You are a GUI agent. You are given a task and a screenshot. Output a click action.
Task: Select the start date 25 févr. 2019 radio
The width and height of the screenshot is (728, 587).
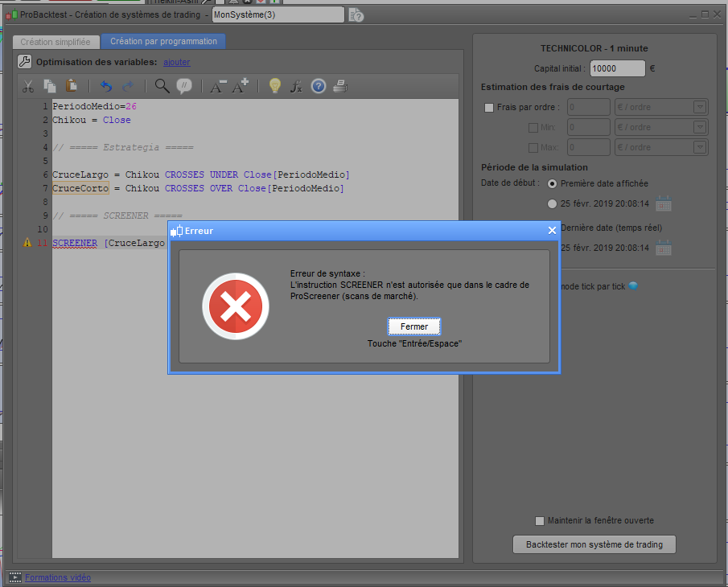(x=552, y=203)
